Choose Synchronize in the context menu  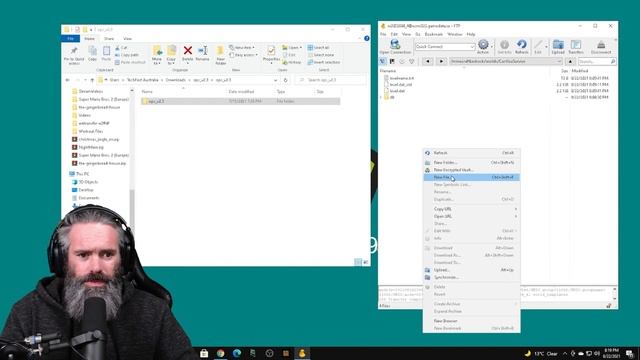(471, 277)
